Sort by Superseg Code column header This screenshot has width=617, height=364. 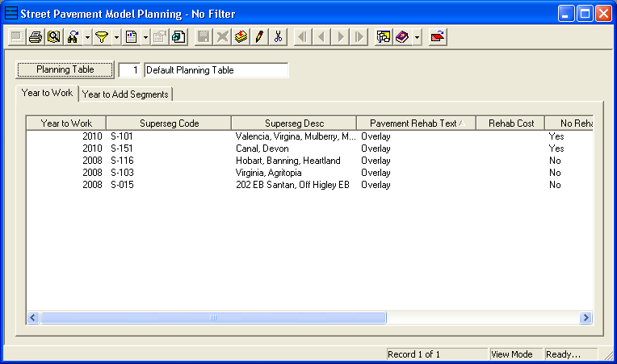169,123
